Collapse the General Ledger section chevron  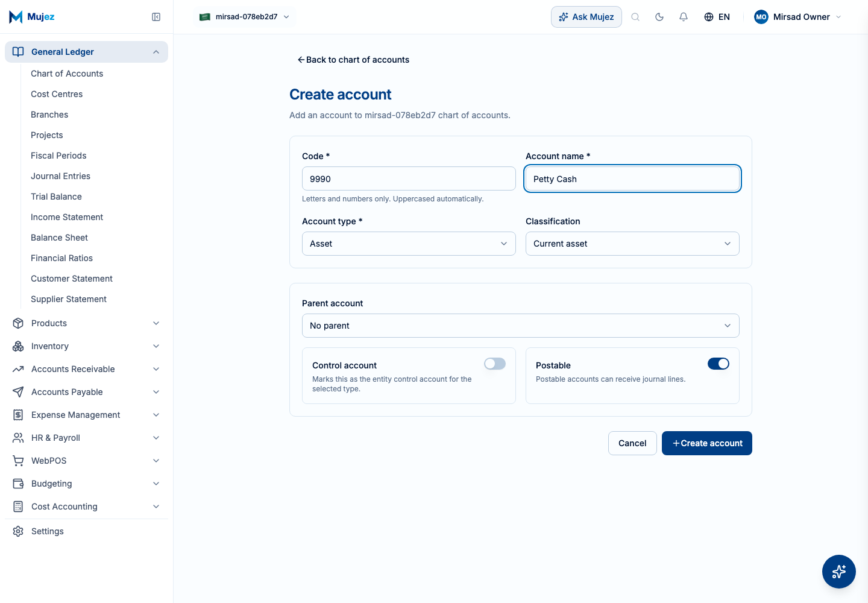click(156, 52)
